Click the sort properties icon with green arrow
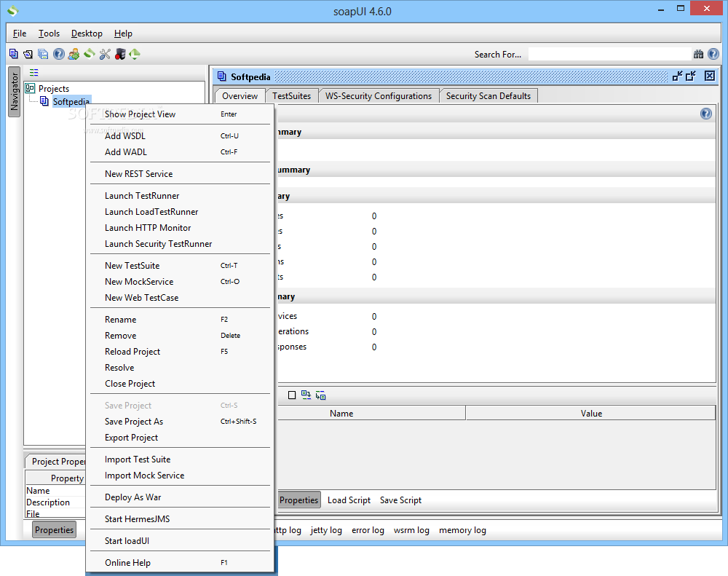This screenshot has height=576, width=728. (x=306, y=395)
